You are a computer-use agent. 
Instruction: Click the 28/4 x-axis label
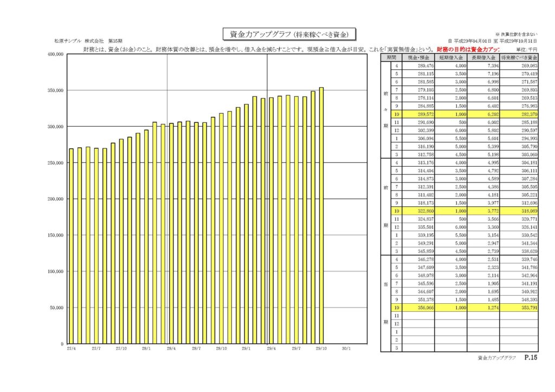(x=171, y=349)
